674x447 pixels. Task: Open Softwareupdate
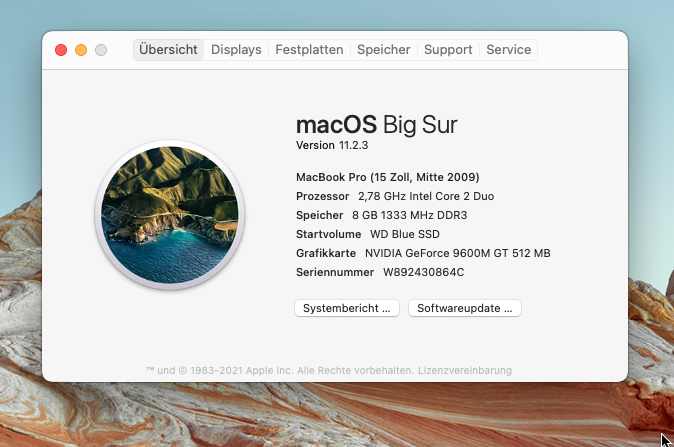point(465,308)
